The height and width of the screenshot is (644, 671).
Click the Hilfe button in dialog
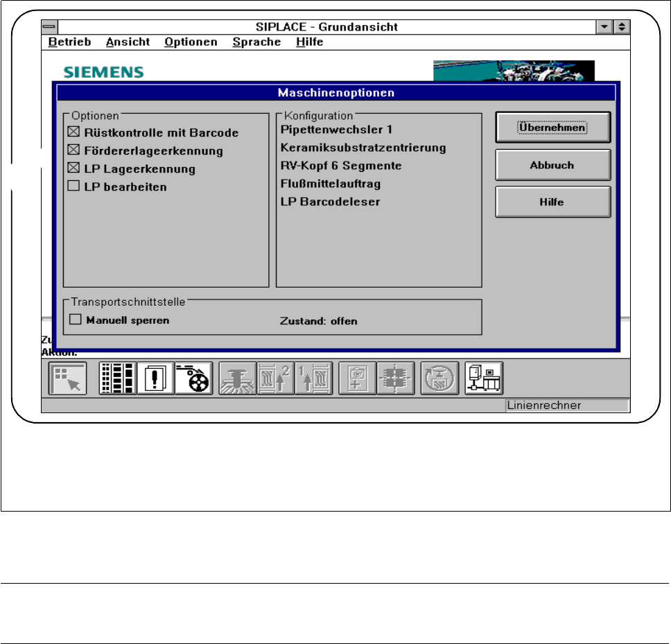pyautogui.click(x=553, y=202)
